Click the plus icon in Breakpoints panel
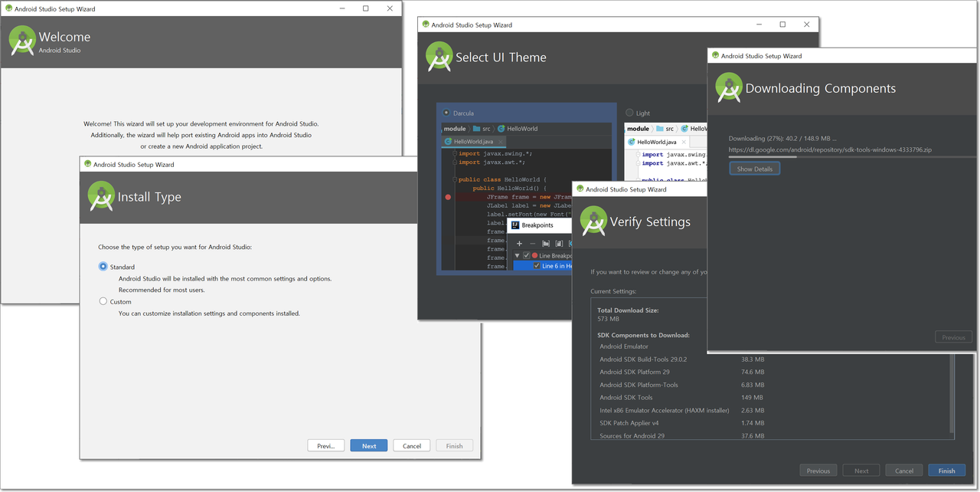Image resolution: width=980 pixels, height=492 pixels. click(519, 244)
